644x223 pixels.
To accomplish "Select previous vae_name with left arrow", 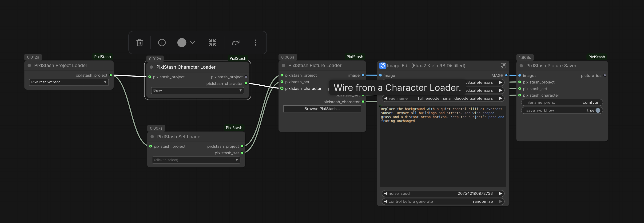I will point(386,98).
